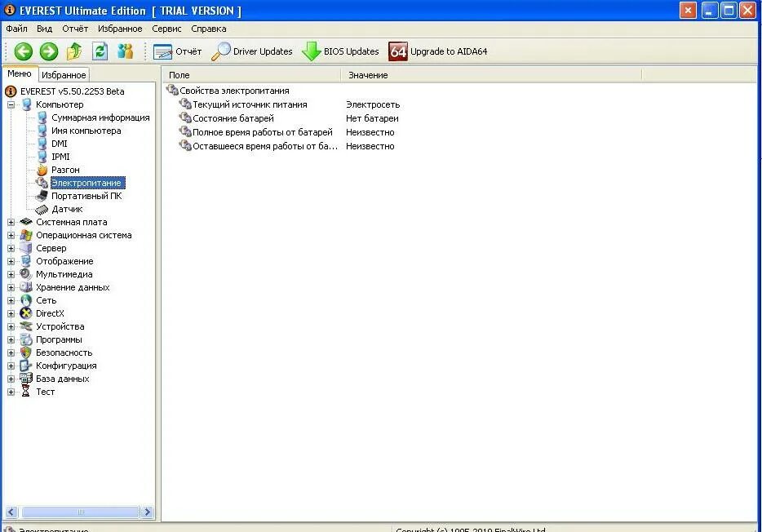The height and width of the screenshot is (532, 762).
Task: Click the tree panel scroll right arrow
Action: click(x=147, y=512)
